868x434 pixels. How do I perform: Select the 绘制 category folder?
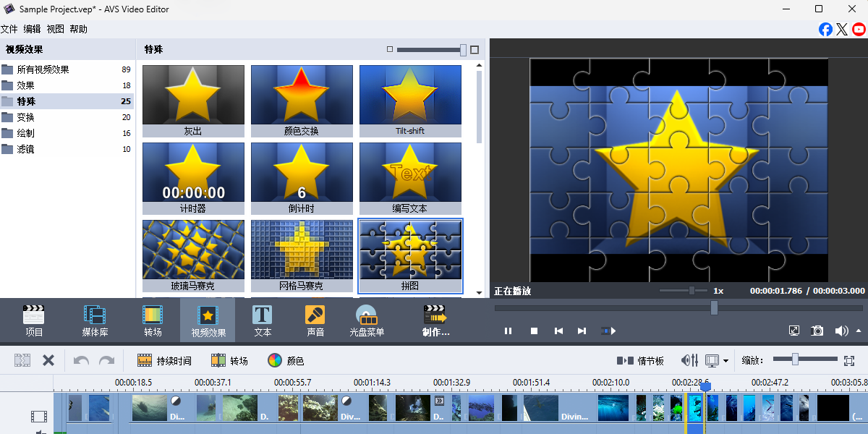pos(67,133)
